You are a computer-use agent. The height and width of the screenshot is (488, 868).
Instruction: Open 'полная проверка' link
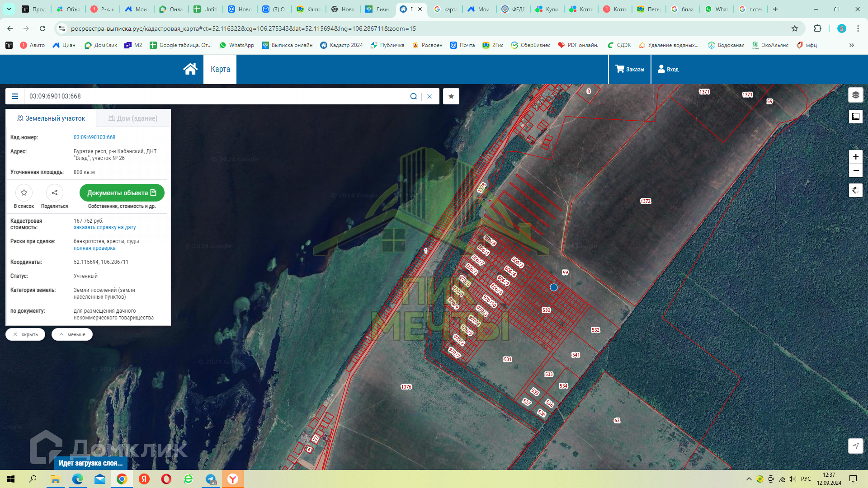coord(94,248)
